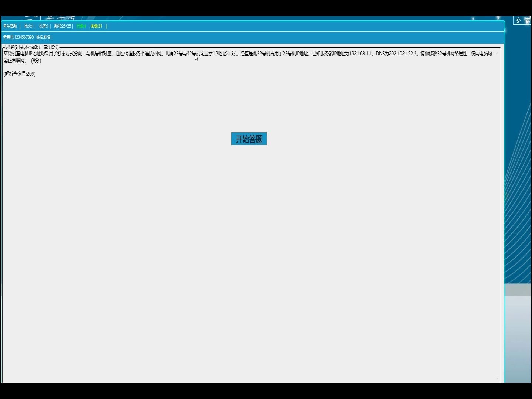
Task: Select the 考生答题 header label
Action: click(10, 26)
